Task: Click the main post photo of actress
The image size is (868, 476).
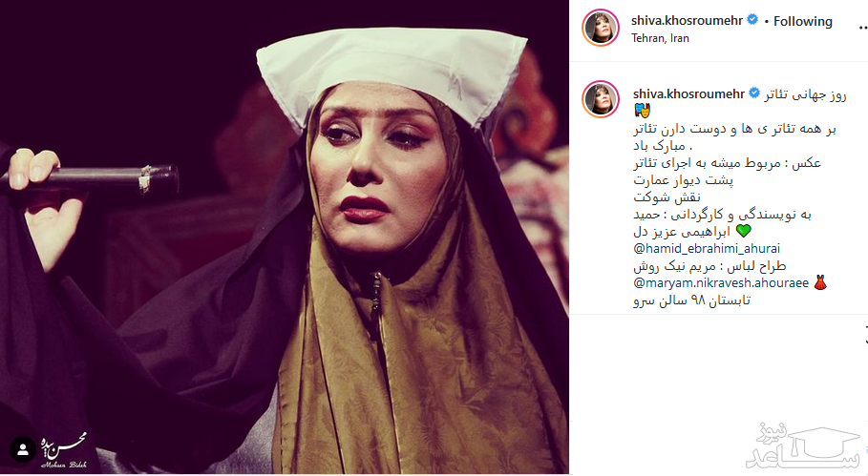Action: pos(284,237)
